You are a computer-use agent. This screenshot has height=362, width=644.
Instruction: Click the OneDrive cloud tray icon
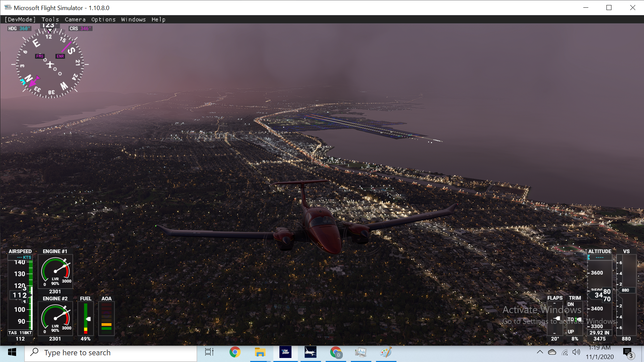(552, 352)
